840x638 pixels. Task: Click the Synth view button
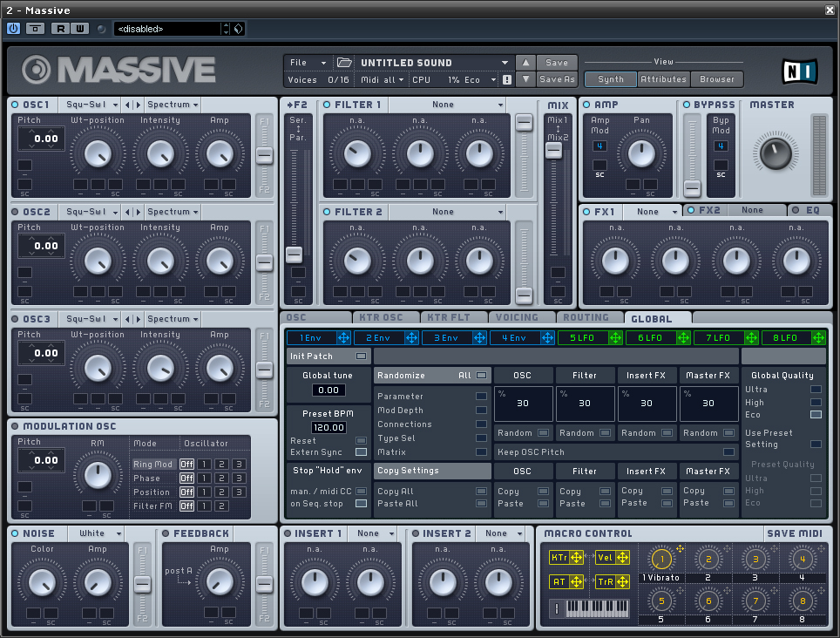pyautogui.click(x=610, y=79)
